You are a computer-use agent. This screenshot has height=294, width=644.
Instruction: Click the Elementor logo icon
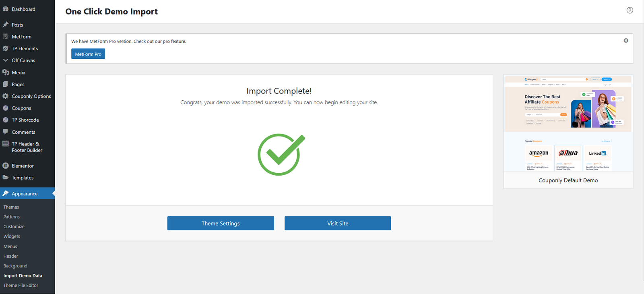pyautogui.click(x=6, y=166)
